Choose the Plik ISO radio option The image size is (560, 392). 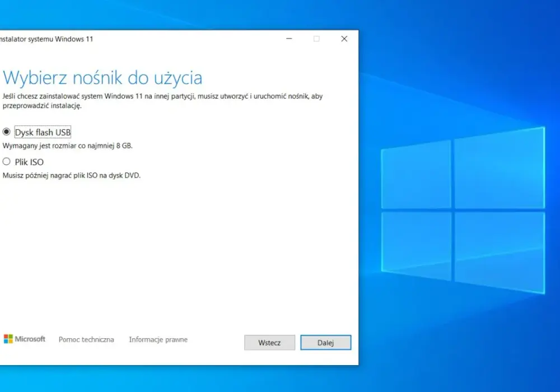(6, 162)
